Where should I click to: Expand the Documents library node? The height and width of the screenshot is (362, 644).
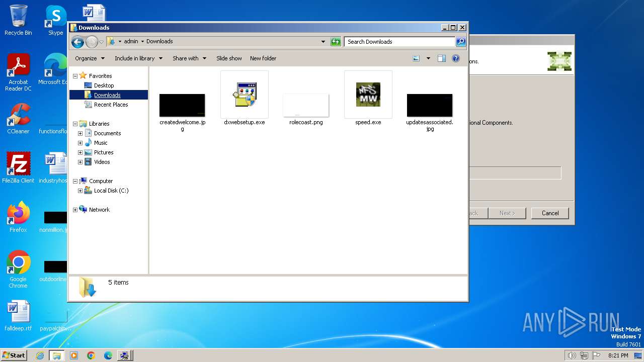[80, 133]
